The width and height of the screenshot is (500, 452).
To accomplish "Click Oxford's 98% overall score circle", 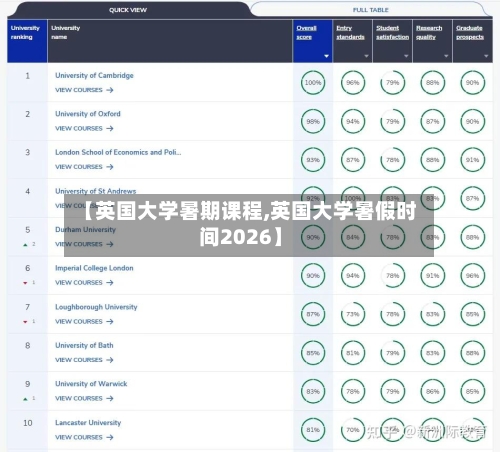I will click(x=313, y=121).
